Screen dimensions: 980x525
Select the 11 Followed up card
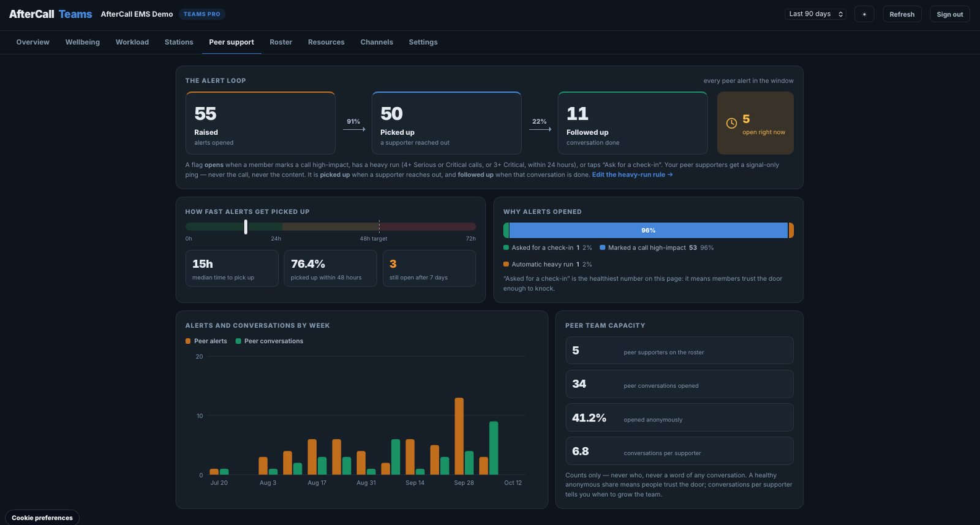tap(633, 123)
